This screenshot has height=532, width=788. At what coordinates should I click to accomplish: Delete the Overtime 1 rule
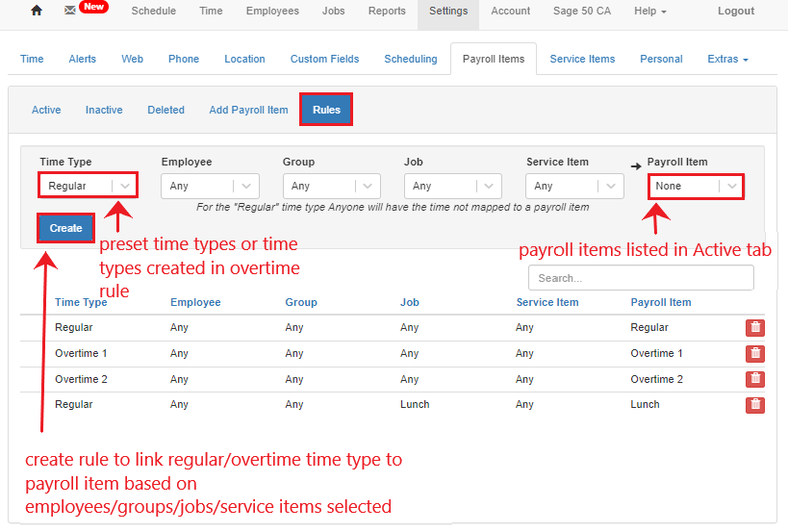755,354
